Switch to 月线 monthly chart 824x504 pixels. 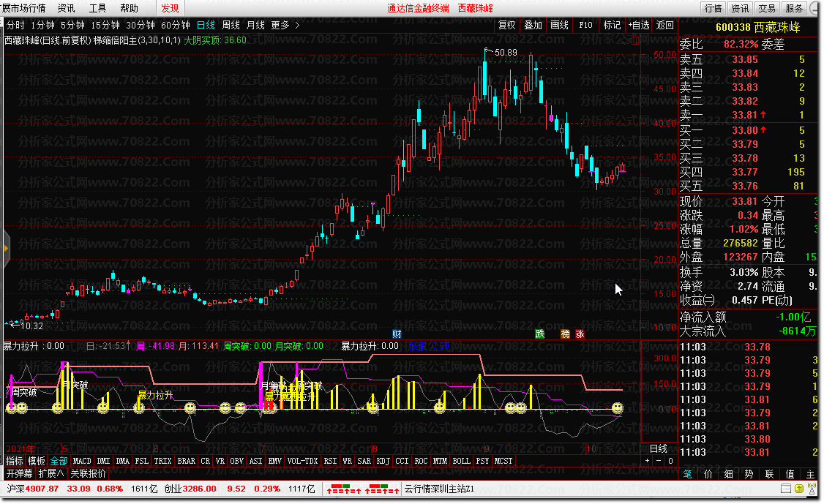coord(255,25)
